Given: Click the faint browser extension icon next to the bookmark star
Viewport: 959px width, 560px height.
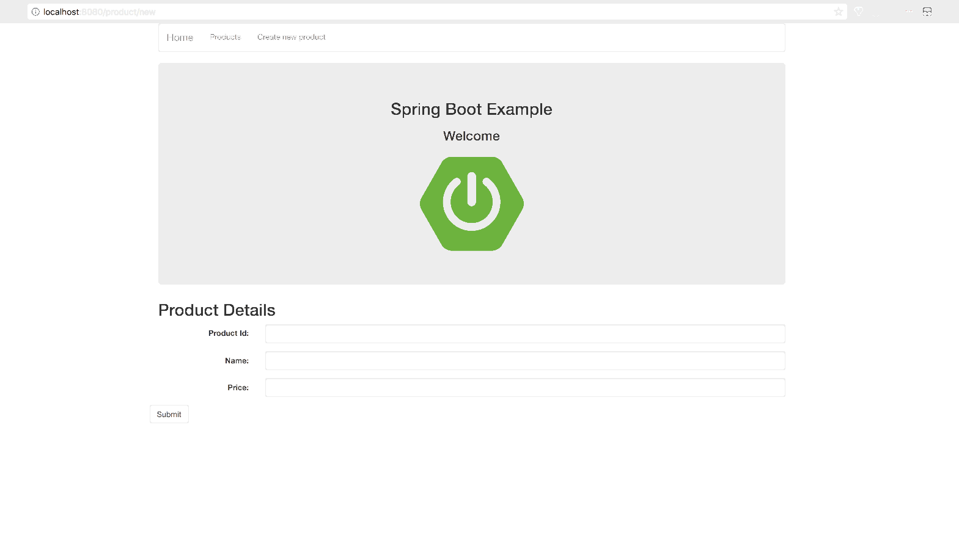Looking at the screenshot, I should (x=859, y=12).
